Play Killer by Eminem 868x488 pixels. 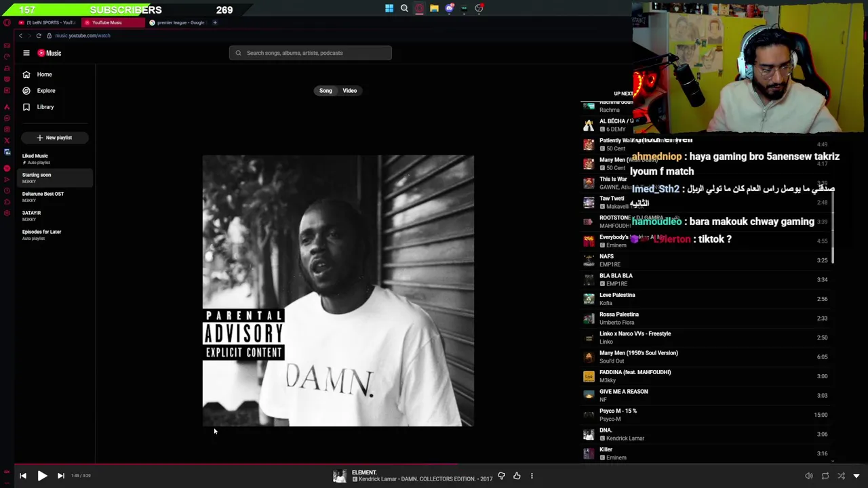click(x=705, y=453)
